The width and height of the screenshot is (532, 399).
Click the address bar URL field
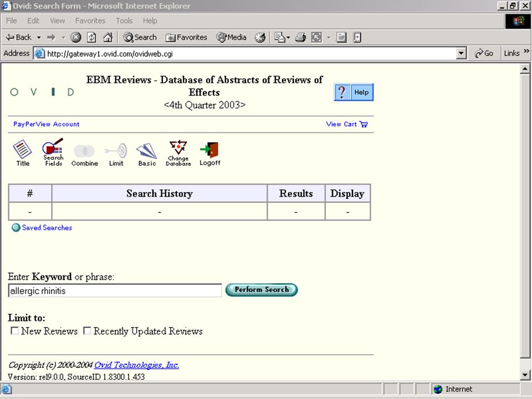[245, 54]
